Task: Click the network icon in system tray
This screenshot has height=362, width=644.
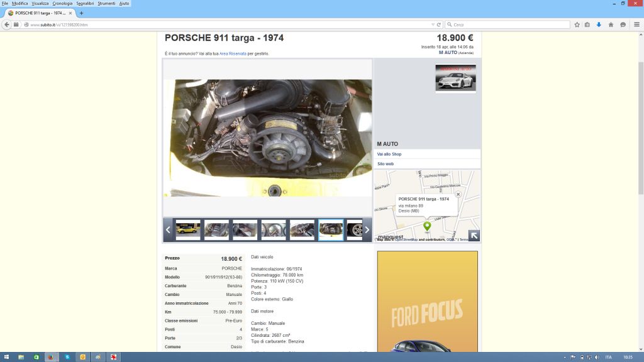Action: click(589, 357)
